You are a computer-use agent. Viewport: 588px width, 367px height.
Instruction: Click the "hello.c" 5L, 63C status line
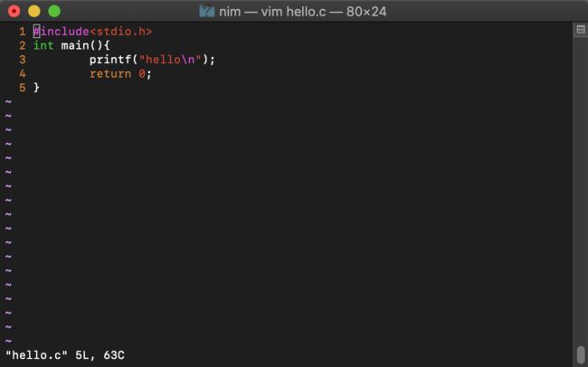[65, 355]
